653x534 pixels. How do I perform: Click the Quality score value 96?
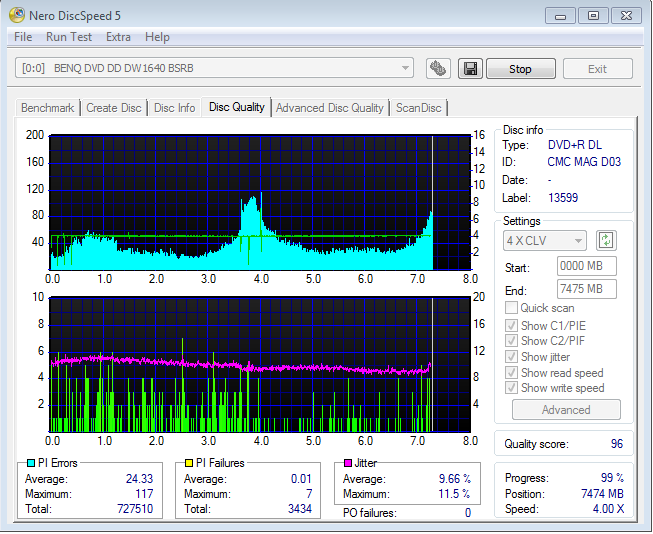[617, 444]
